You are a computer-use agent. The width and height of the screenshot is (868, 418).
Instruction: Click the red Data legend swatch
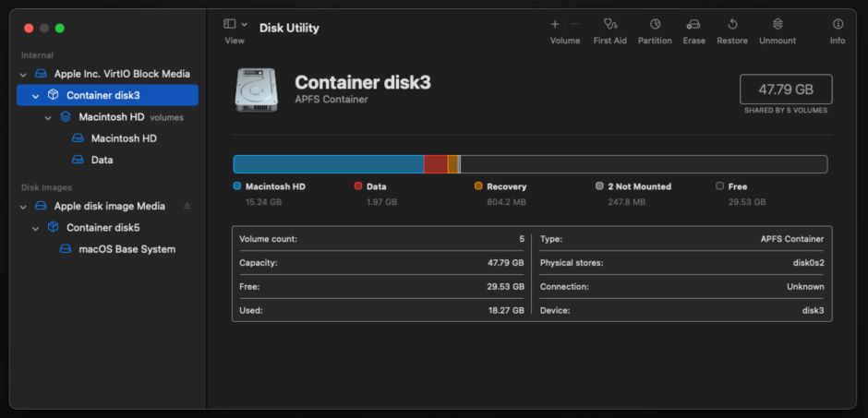click(x=357, y=186)
